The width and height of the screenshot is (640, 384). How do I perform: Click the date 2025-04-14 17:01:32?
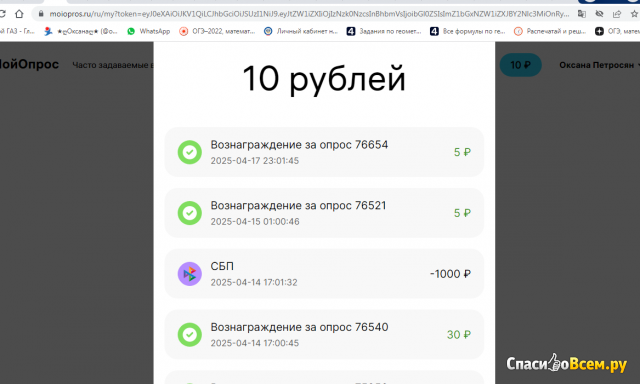[254, 282]
